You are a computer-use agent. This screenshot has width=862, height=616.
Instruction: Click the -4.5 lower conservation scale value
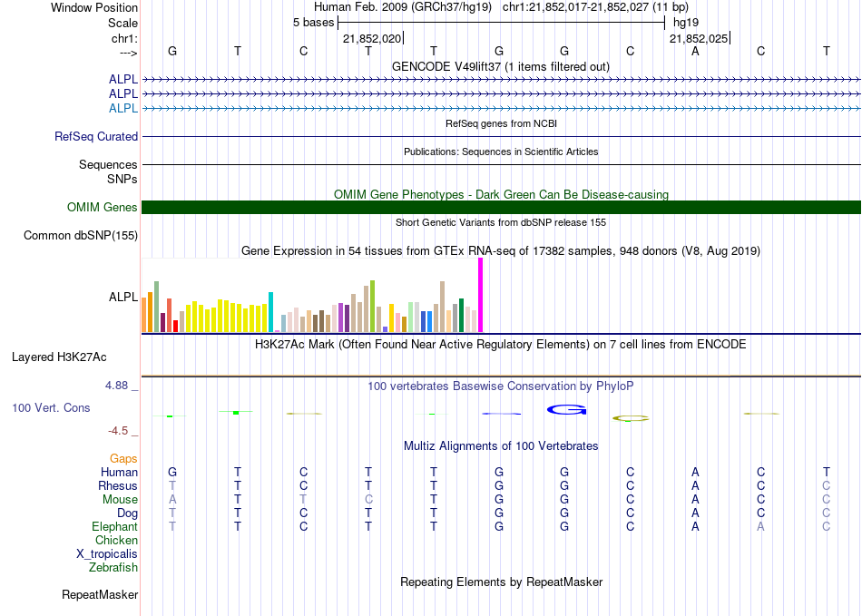(x=118, y=431)
